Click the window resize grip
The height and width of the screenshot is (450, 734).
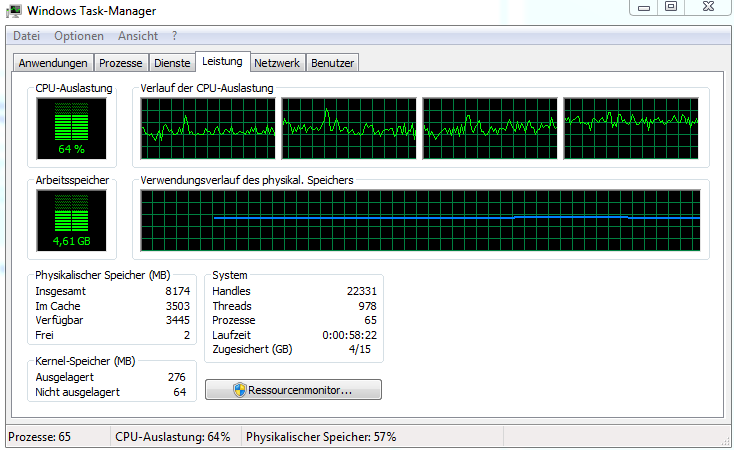coord(726,441)
